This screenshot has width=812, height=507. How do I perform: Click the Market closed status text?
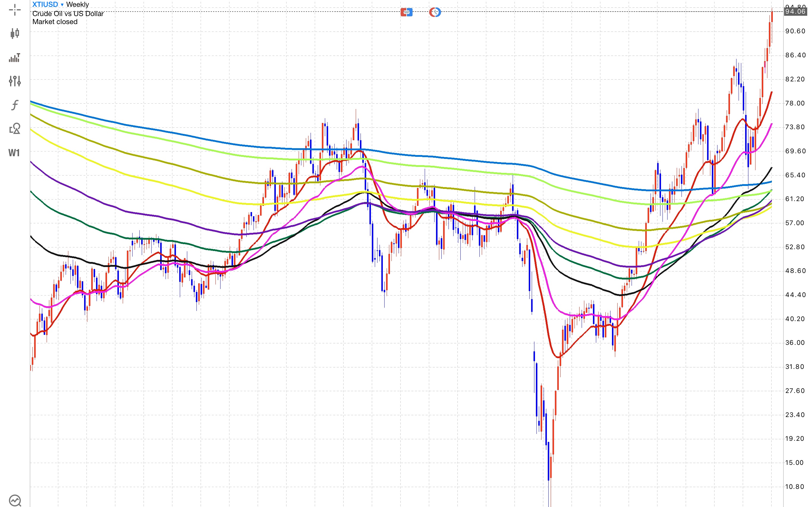coord(55,22)
